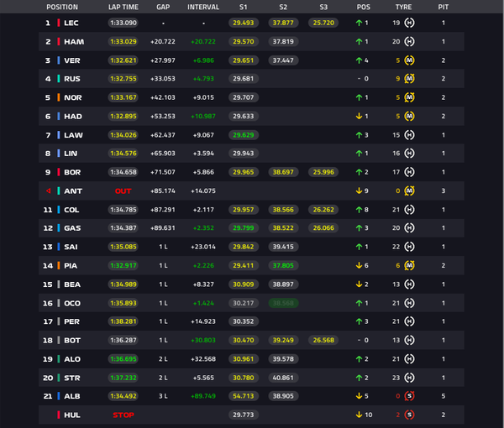The height and width of the screenshot is (428, 504).
Task: Click green lap time 1:32.917 for PIA
Action: 123,265
